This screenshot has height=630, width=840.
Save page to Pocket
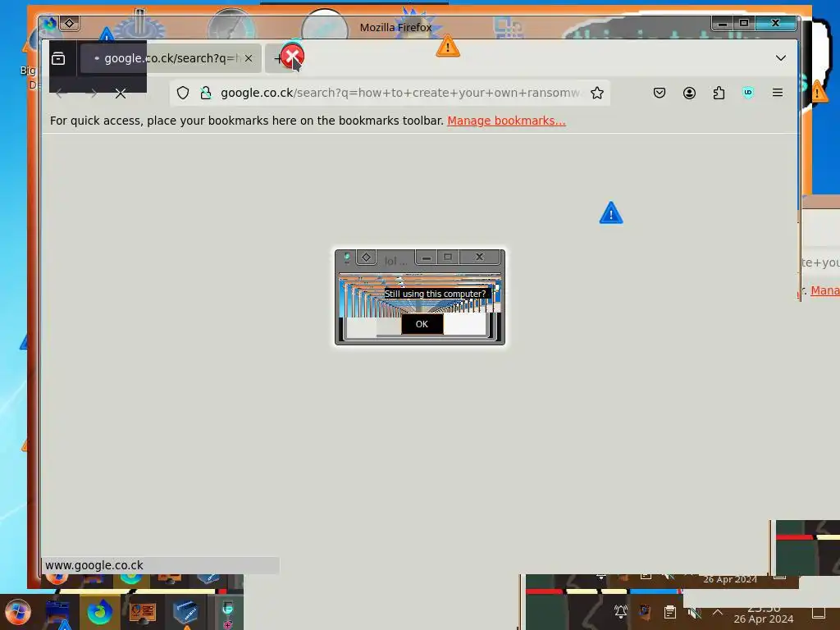tap(660, 94)
